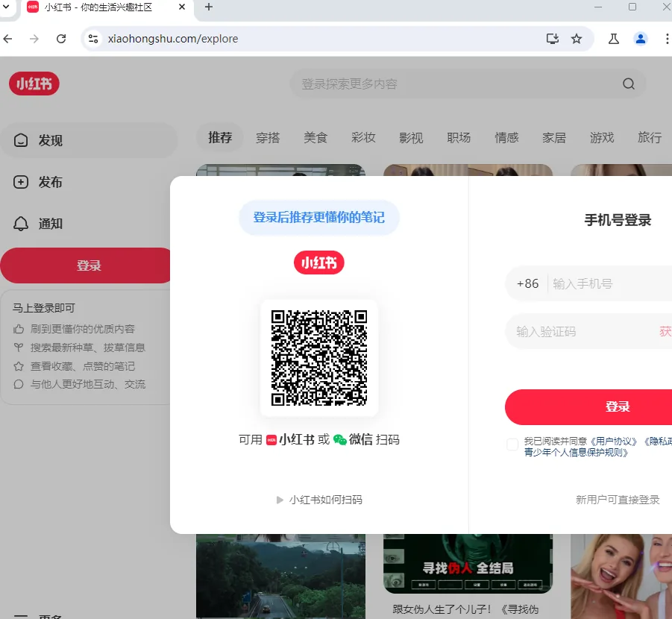
Task: Check the agreement checkbox
Action: click(x=512, y=444)
